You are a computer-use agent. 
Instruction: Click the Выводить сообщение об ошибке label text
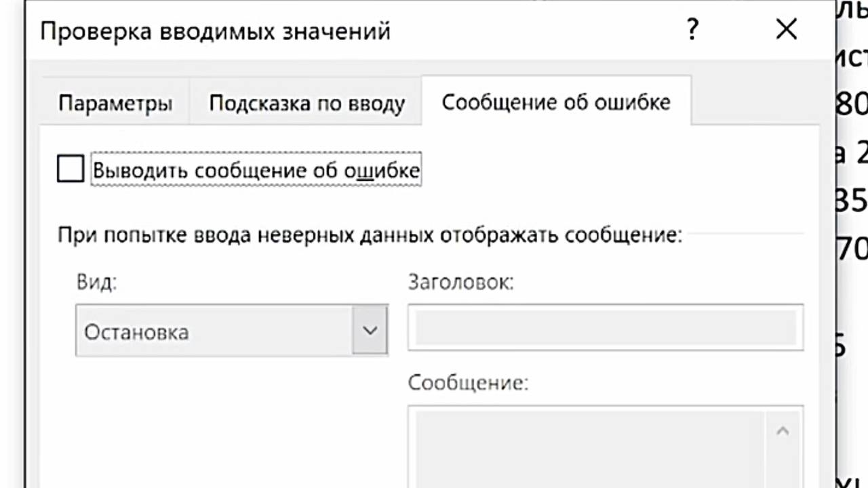256,170
